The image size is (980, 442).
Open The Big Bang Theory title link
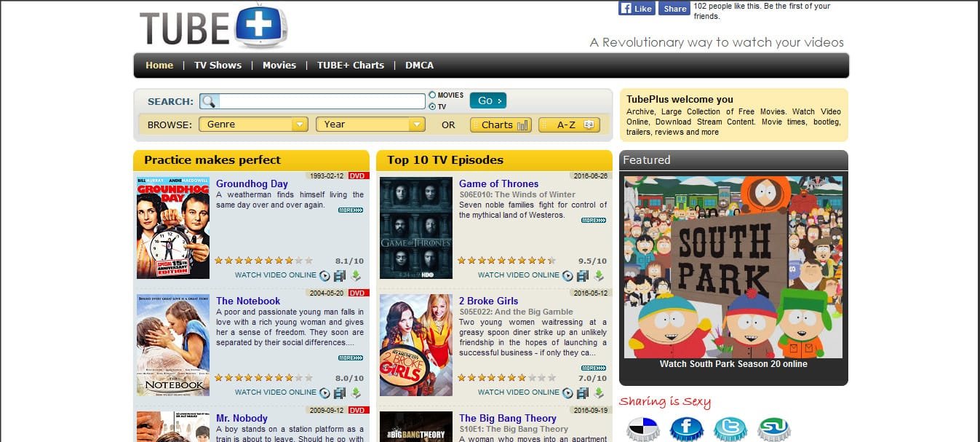pos(508,418)
